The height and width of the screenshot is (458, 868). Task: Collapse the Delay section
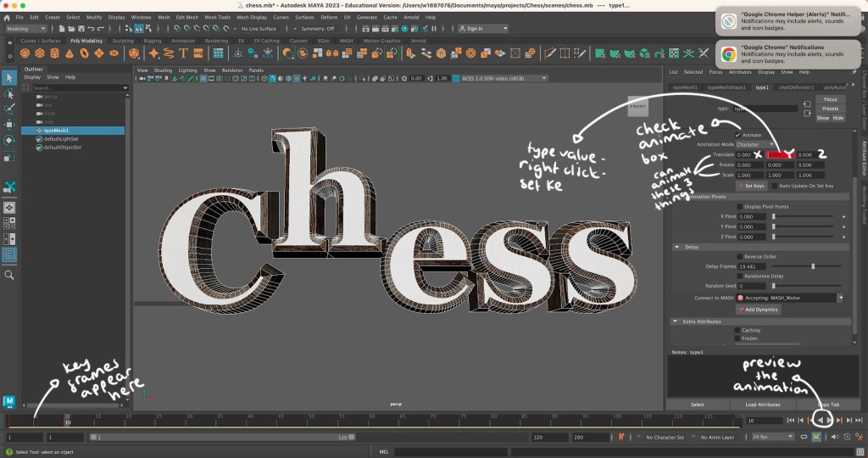point(676,247)
